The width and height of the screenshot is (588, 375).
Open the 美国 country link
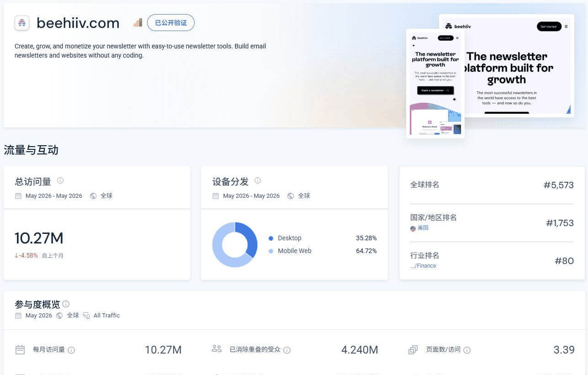[423, 227]
